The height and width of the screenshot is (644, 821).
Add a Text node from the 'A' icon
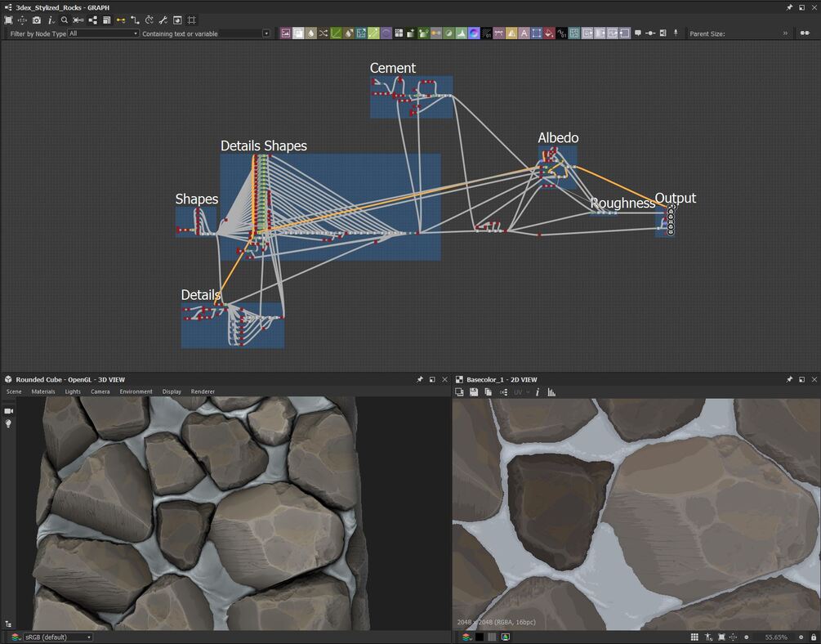[524, 34]
